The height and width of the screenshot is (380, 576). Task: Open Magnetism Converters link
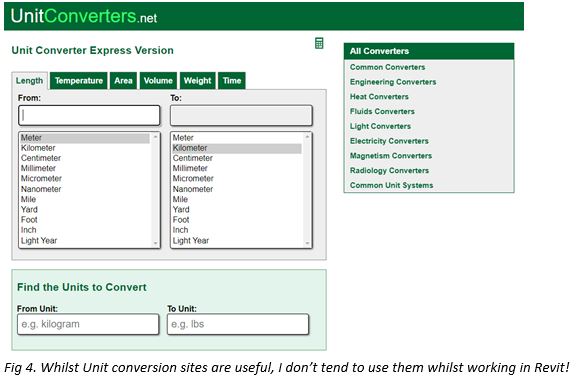pos(390,156)
